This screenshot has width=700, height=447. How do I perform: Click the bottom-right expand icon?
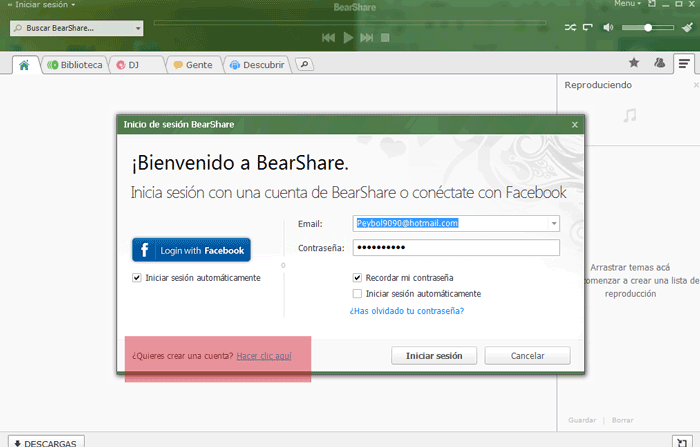click(682, 442)
